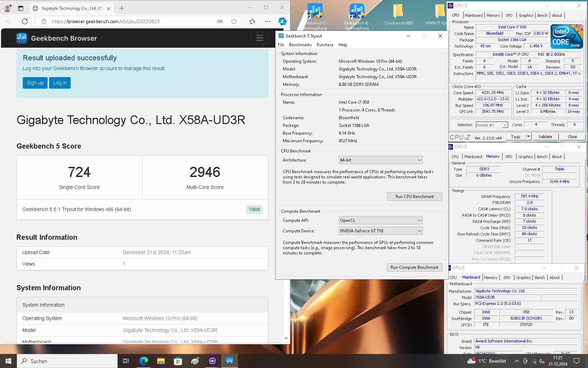This screenshot has height=368, width=588.
Task: Click the Intel Core i7 logo in CPU-Z
Action: 567,36
